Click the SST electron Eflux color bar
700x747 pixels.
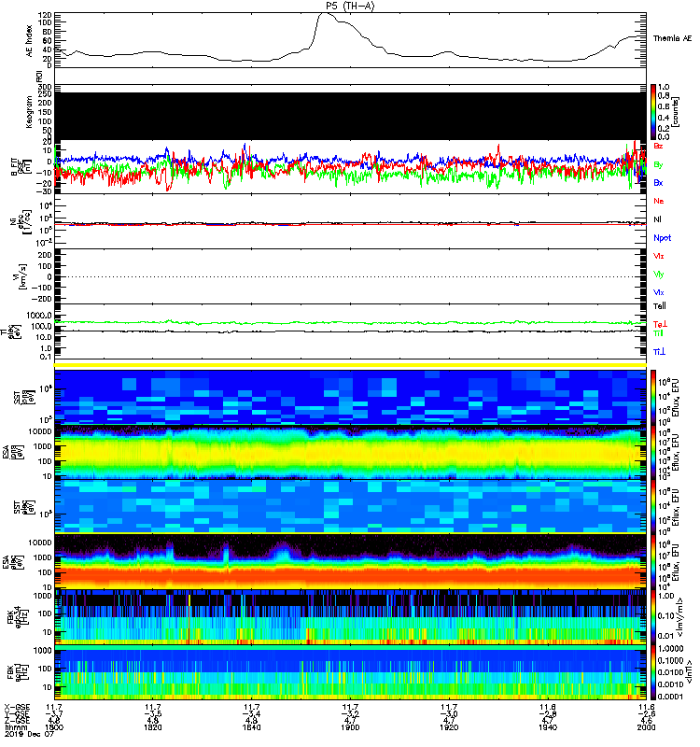653,506
